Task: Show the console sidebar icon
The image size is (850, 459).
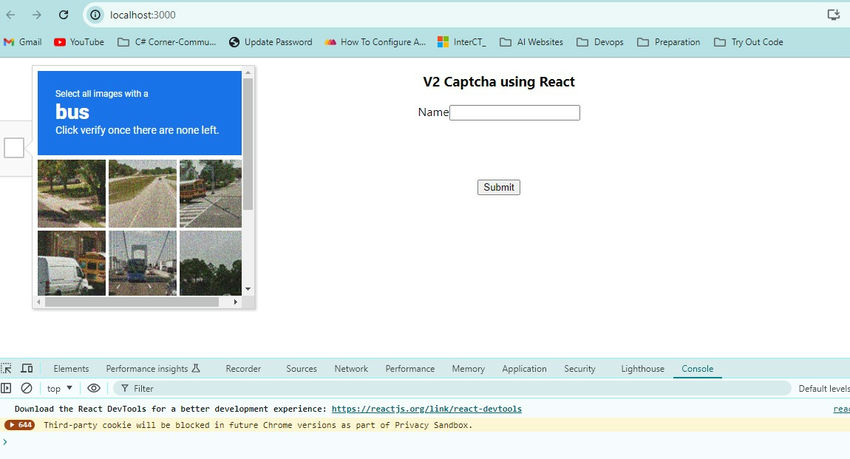Action: (x=6, y=388)
